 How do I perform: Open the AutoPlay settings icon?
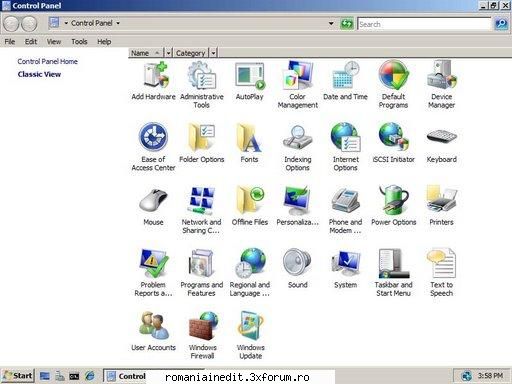pos(250,81)
